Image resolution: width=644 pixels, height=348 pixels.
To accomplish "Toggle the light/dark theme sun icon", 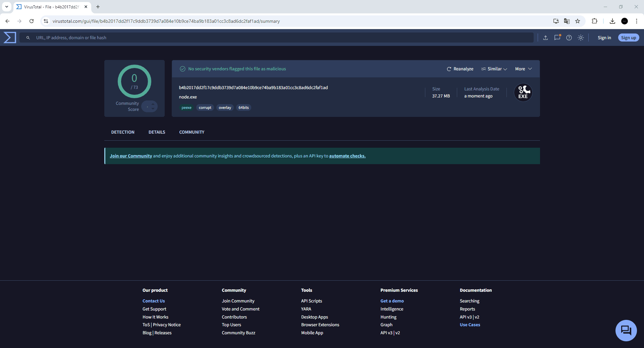I will click(581, 38).
